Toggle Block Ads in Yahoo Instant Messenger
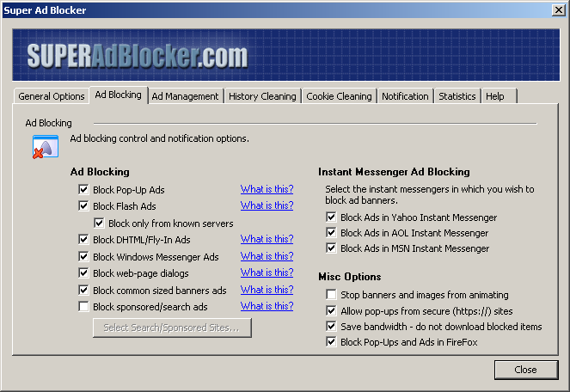 [331, 217]
